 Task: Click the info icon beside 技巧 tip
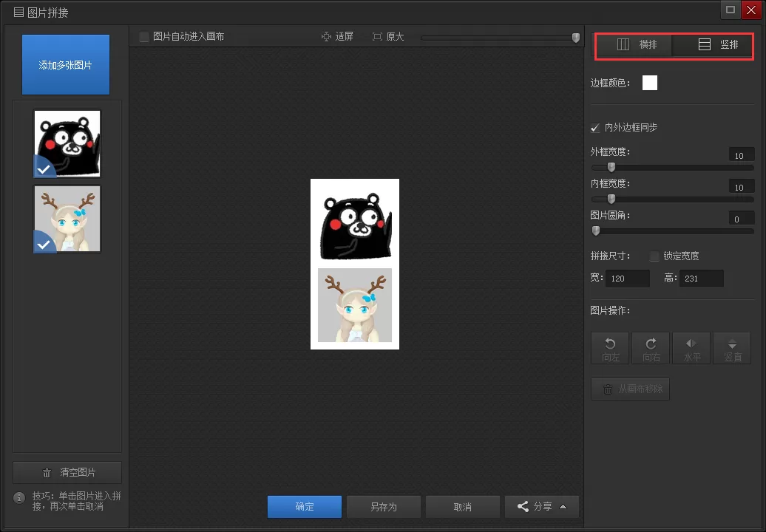point(19,498)
